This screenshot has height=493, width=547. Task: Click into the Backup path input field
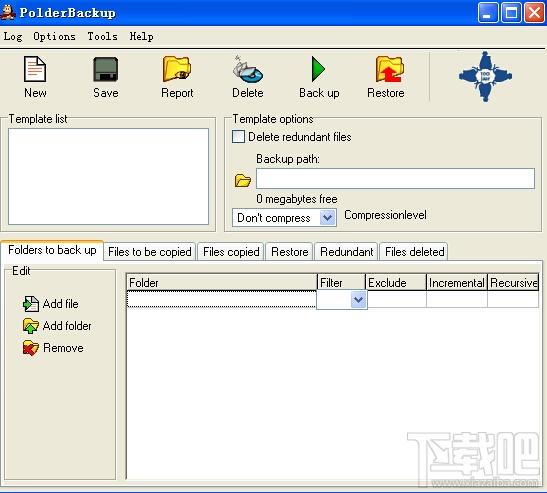click(x=395, y=179)
